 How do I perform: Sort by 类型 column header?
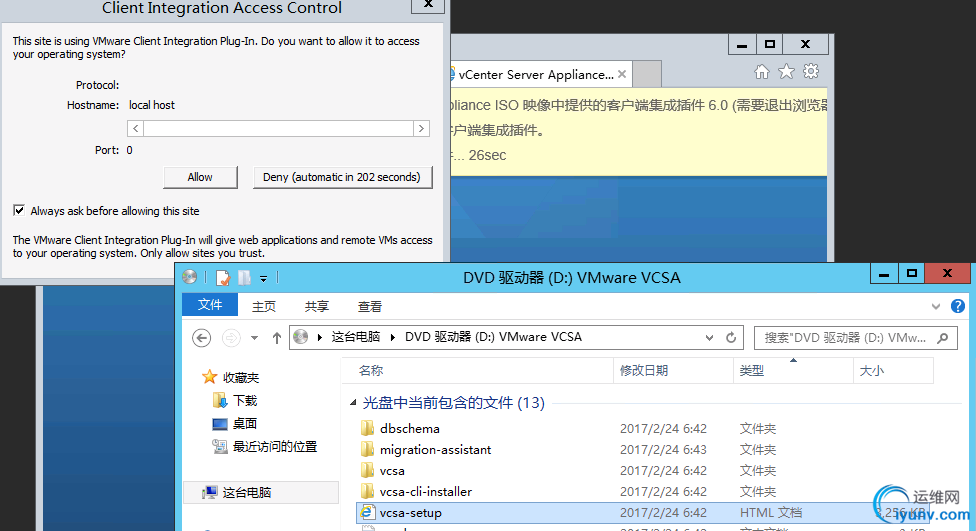tap(793, 371)
